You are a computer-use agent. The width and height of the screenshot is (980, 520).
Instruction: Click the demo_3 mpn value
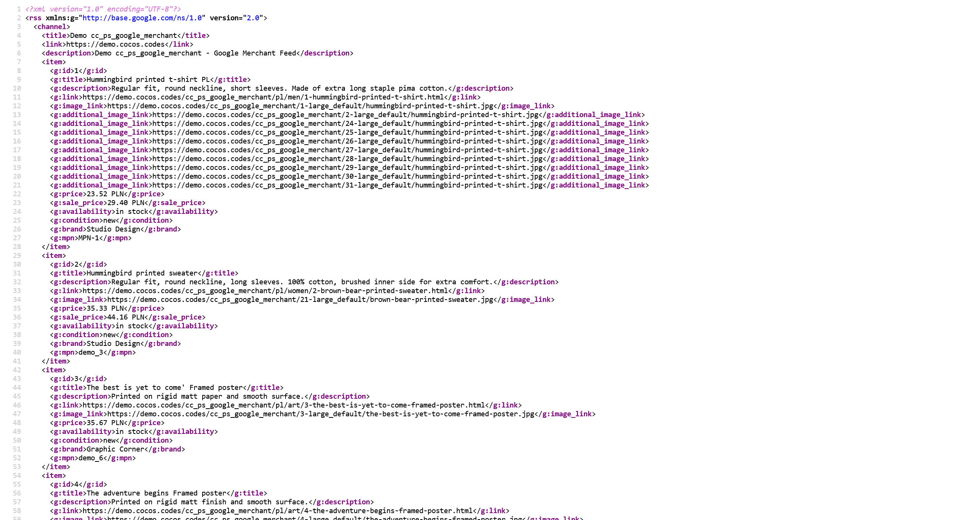pyautogui.click(x=91, y=352)
